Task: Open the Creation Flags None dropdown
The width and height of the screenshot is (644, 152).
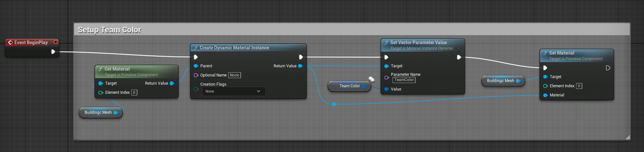Action: [234, 91]
